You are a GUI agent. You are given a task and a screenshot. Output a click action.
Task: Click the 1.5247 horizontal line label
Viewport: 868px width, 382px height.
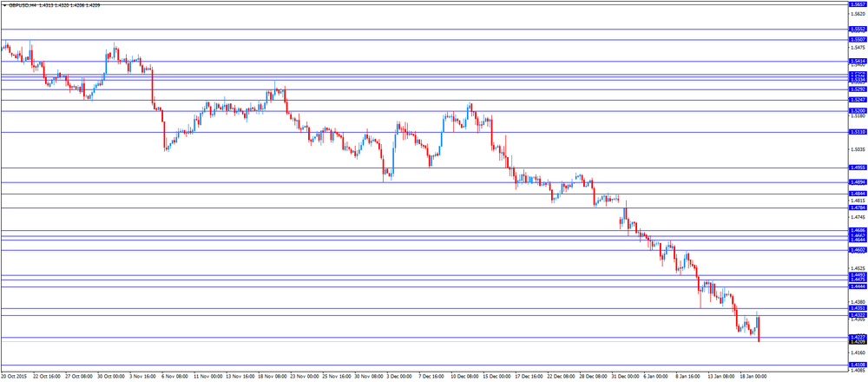pyautogui.click(x=858, y=100)
